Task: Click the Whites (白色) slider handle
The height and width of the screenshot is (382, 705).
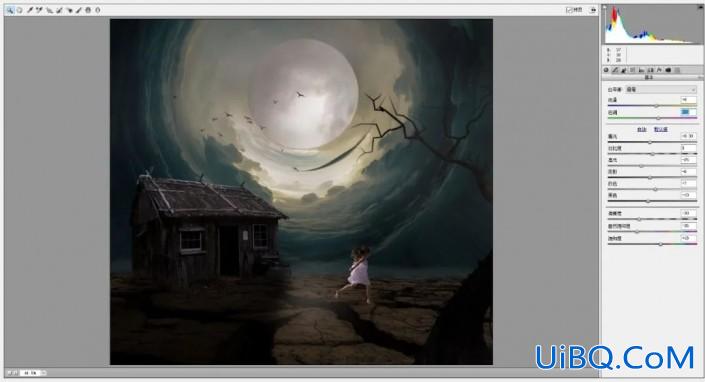Action: point(655,189)
